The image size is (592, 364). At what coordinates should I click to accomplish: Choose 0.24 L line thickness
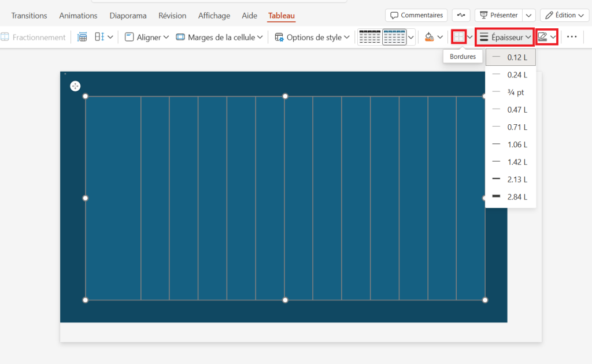pyautogui.click(x=510, y=75)
